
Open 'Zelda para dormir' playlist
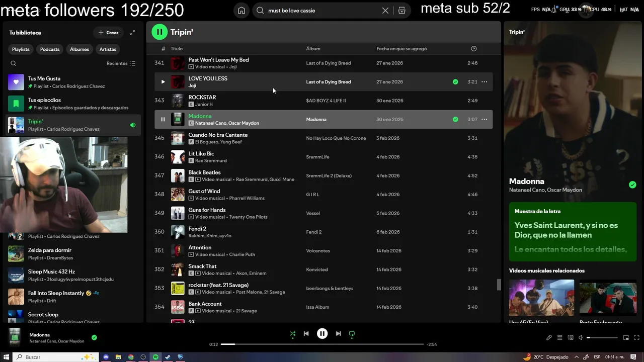click(74, 254)
